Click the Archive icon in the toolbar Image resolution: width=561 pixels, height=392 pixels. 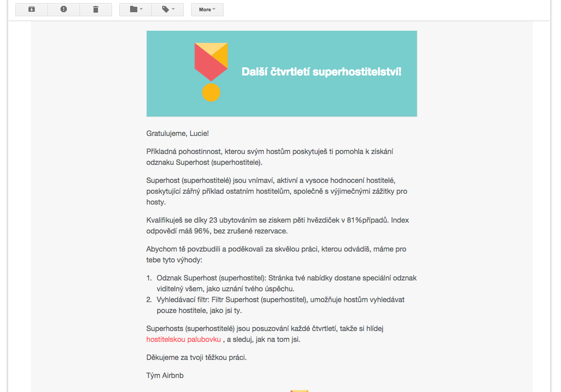(x=32, y=9)
